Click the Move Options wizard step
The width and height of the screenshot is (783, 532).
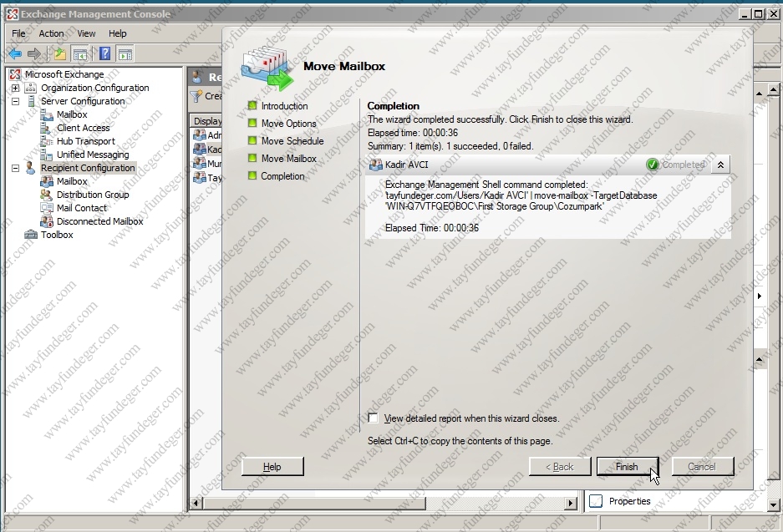tap(288, 124)
